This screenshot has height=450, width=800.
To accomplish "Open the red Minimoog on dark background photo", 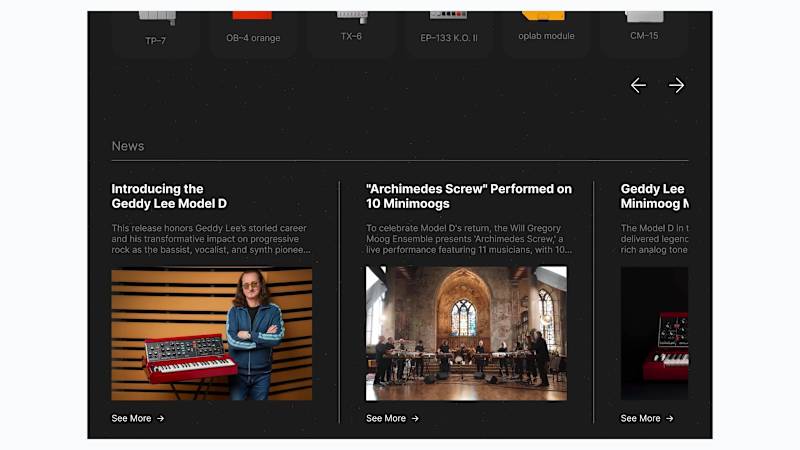I will [655, 333].
